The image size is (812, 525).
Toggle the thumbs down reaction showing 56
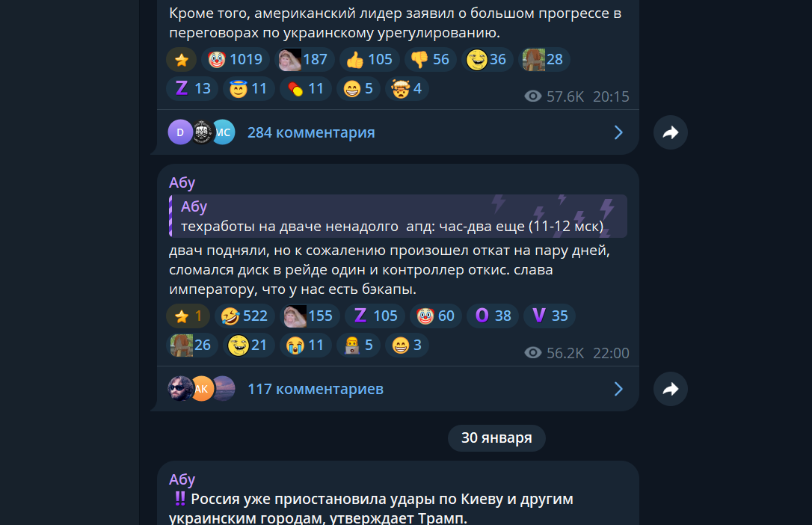pyautogui.click(x=430, y=60)
